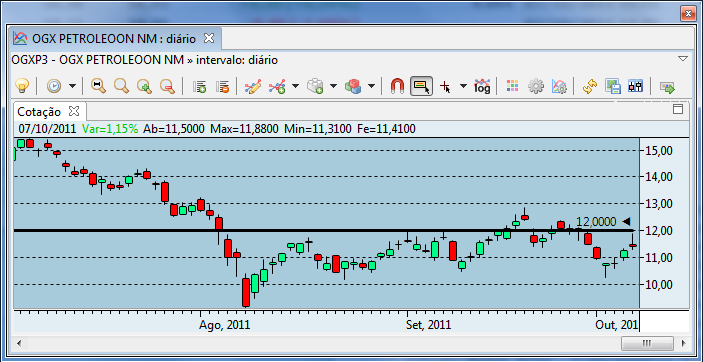The width and height of the screenshot is (703, 362).
Task: Toggle the magnet snap tool
Action: point(397,85)
